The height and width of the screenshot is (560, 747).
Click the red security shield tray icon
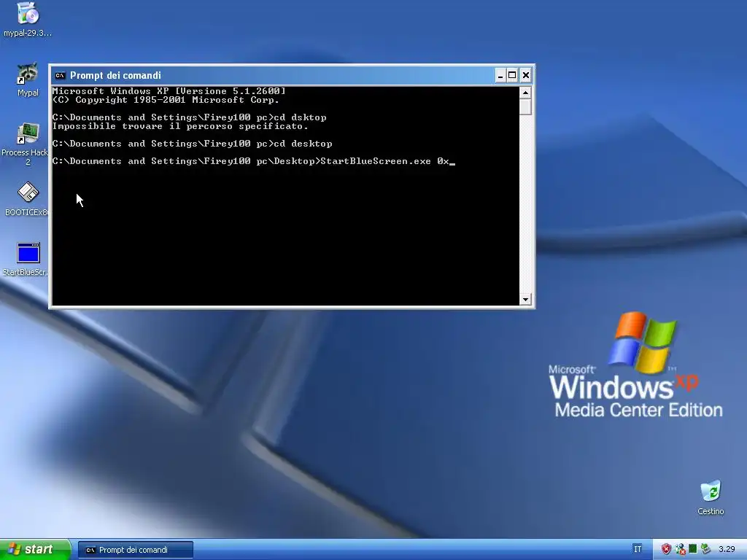[666, 550]
